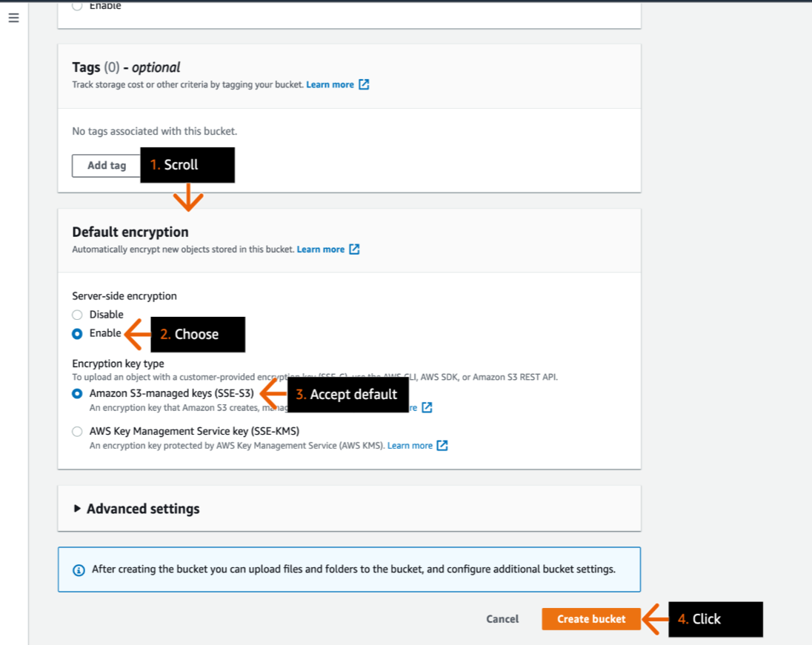Open the Learn more link about bucket tagging
Screen dimensions: 812x645
(x=330, y=84)
